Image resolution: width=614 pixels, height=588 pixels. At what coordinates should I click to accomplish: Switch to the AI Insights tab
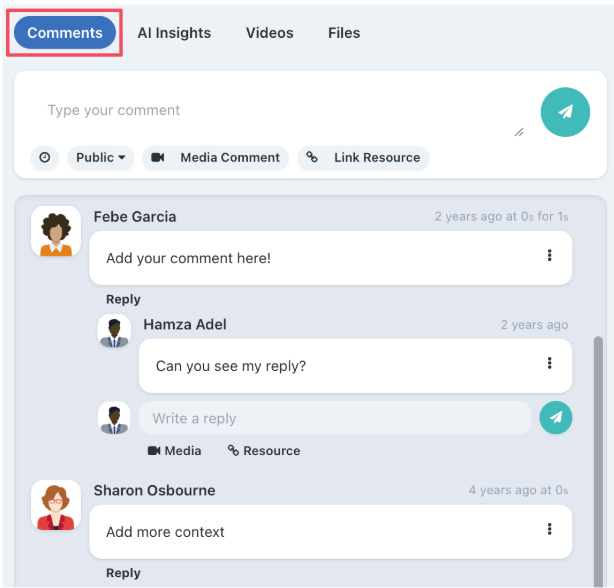174,33
